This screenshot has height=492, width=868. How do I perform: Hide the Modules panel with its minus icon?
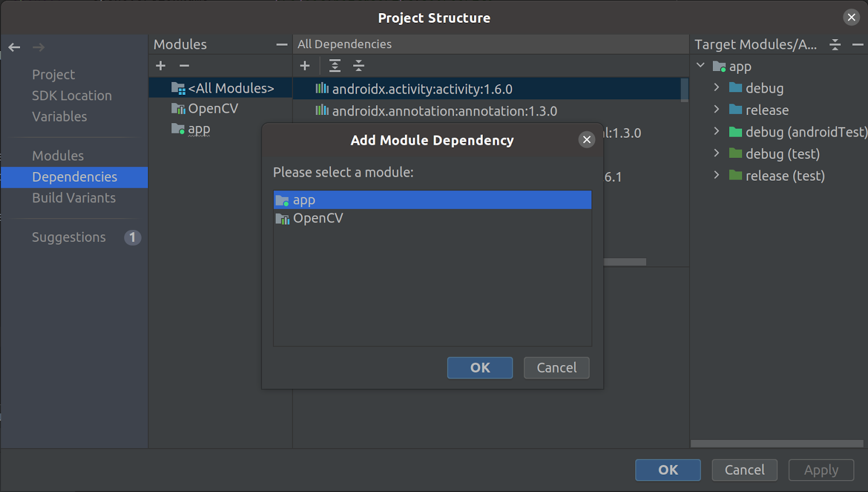(282, 44)
